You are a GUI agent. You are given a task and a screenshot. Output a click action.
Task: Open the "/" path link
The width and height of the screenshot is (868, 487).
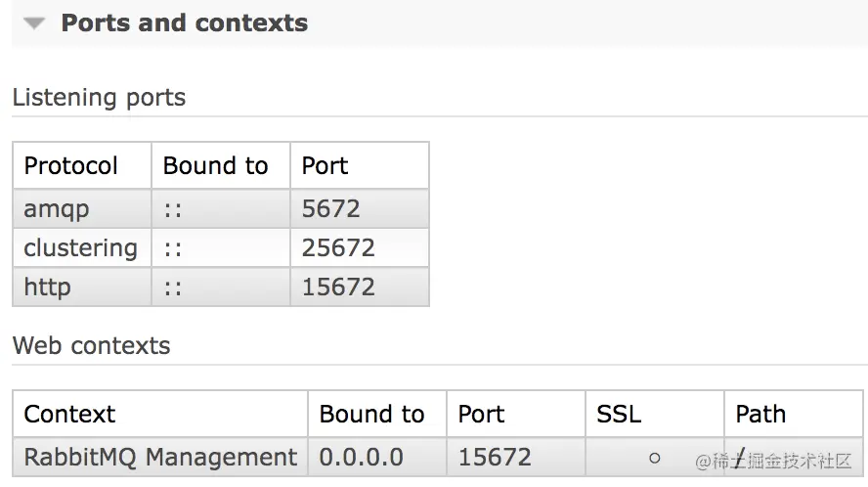(x=741, y=457)
